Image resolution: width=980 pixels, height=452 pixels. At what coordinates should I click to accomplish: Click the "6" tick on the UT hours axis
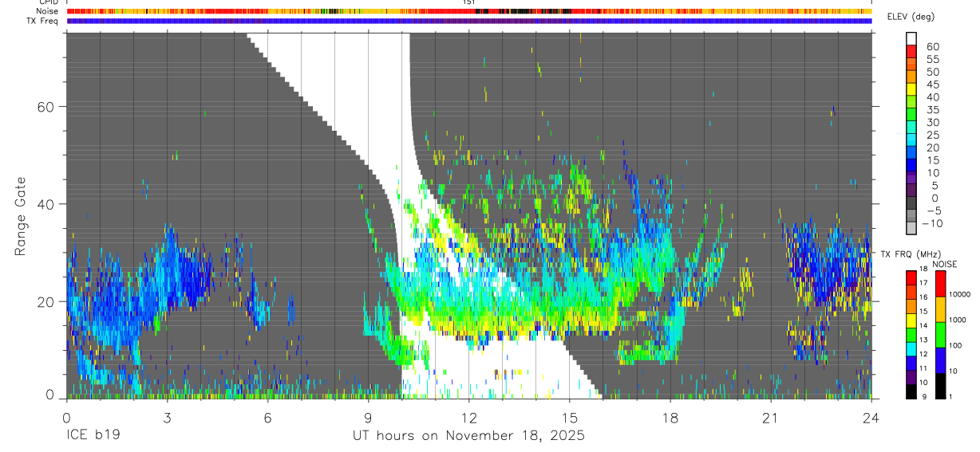point(267,417)
